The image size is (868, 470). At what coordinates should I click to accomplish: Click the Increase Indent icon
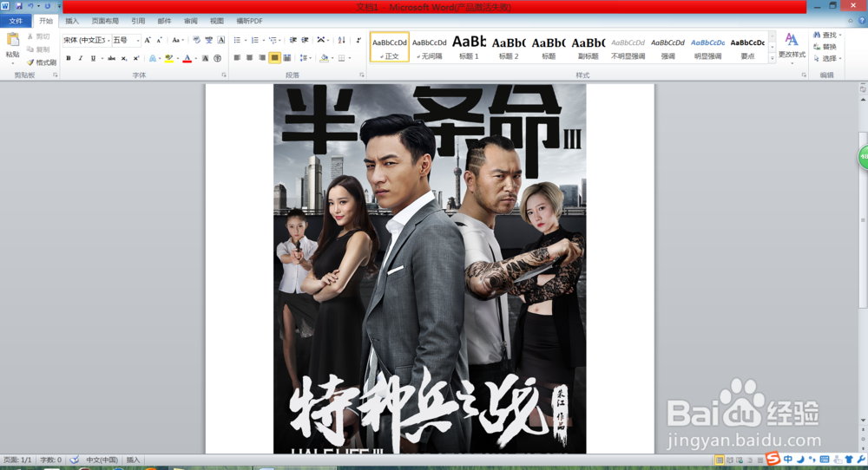(305, 40)
